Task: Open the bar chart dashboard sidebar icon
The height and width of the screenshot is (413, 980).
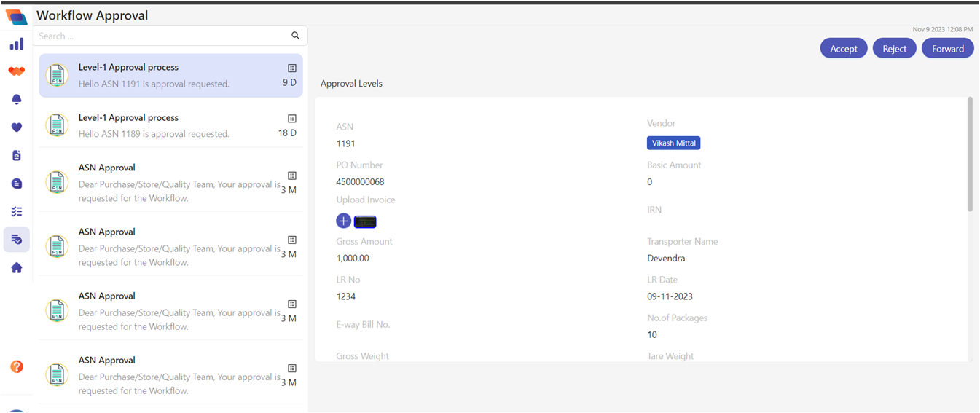Action: click(16, 44)
